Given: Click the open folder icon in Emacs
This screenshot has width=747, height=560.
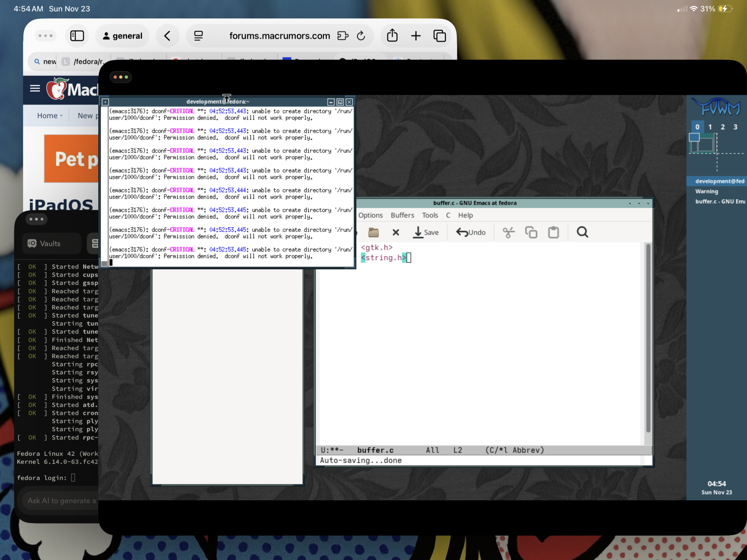Looking at the screenshot, I should [373, 232].
